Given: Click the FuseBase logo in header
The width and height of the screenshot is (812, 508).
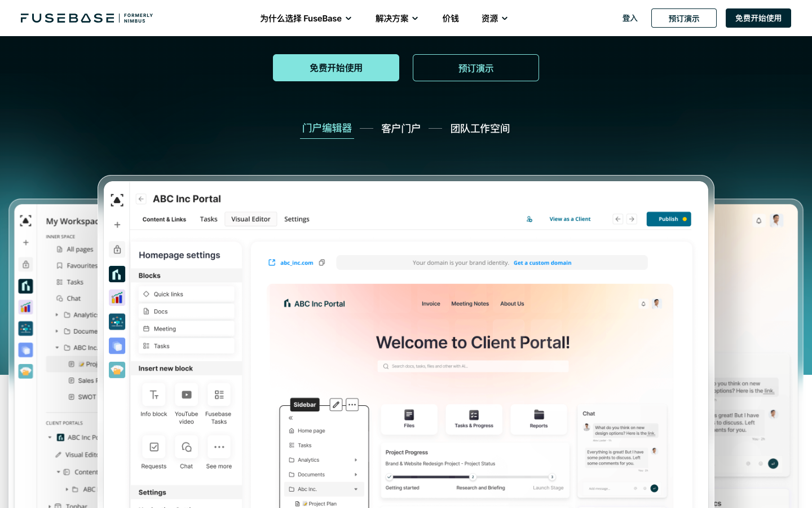Looking at the screenshot, I should pyautogui.click(x=87, y=18).
